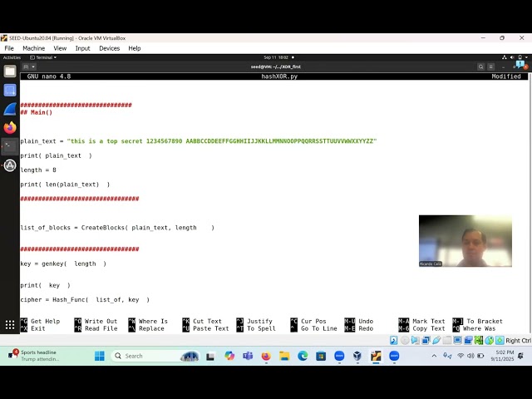Open Ubuntu system status menu
The image size is (532, 399).
click(515, 57)
